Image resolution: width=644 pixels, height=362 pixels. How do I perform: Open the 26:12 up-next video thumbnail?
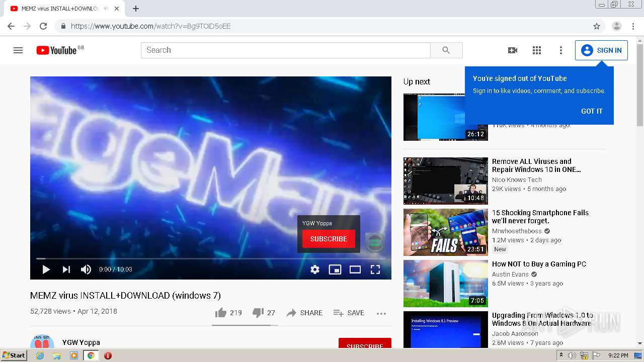tap(446, 117)
